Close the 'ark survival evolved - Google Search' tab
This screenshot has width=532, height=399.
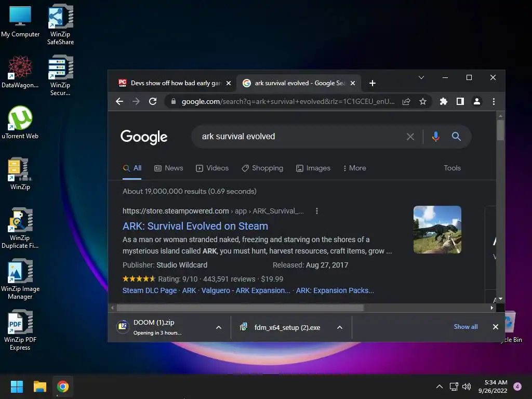[x=353, y=83]
